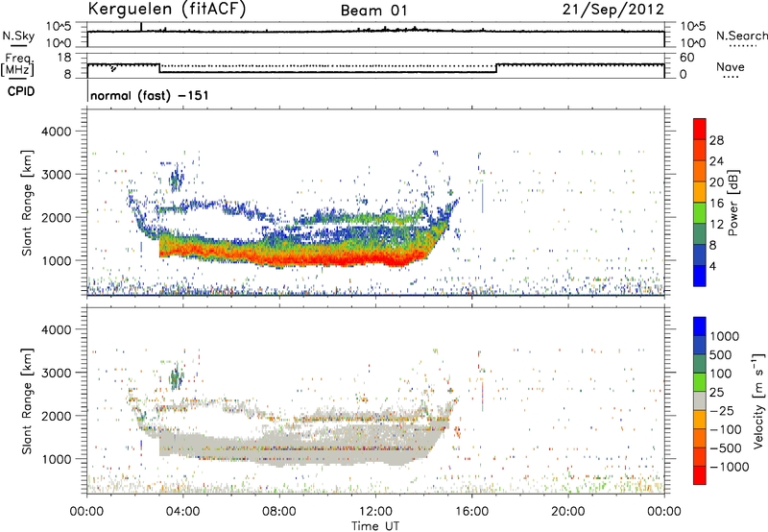Click the 'Slant Range [km]' label of the power panel
The width and height of the screenshot is (768, 532).
coord(27,203)
